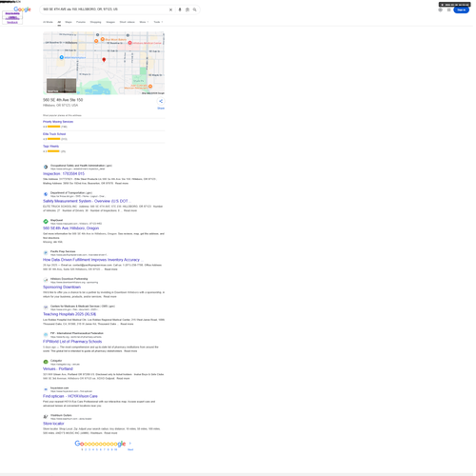Switch to the Short videos tab
Image resolution: width=476 pixels, height=476 pixels.
tap(128, 22)
